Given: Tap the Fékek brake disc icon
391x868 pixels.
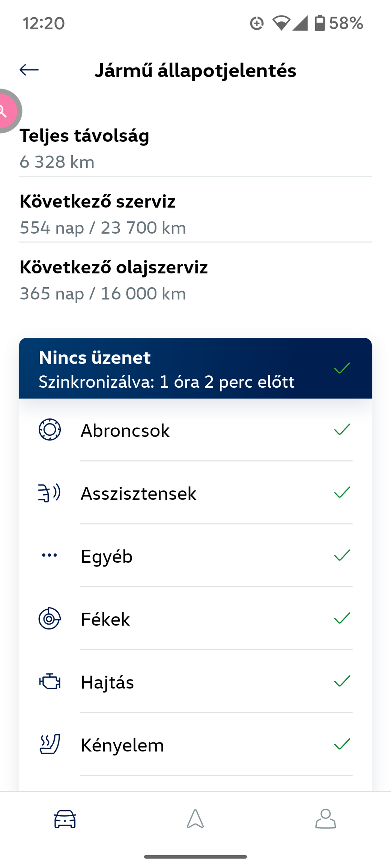Looking at the screenshot, I should (50, 618).
